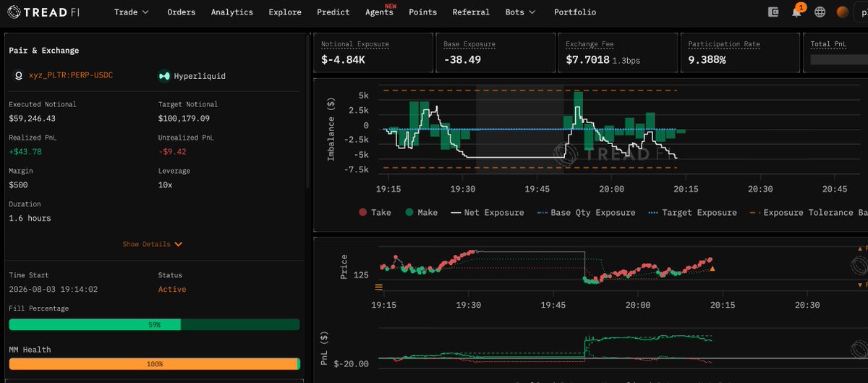The image size is (868, 383).
Task: Open the globe language selector
Action: pyautogui.click(x=820, y=12)
